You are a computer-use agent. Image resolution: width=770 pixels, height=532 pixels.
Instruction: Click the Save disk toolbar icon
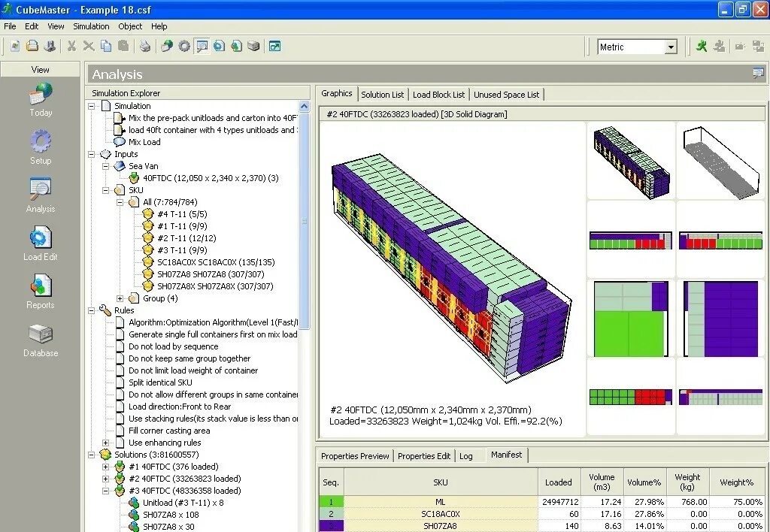click(49, 46)
